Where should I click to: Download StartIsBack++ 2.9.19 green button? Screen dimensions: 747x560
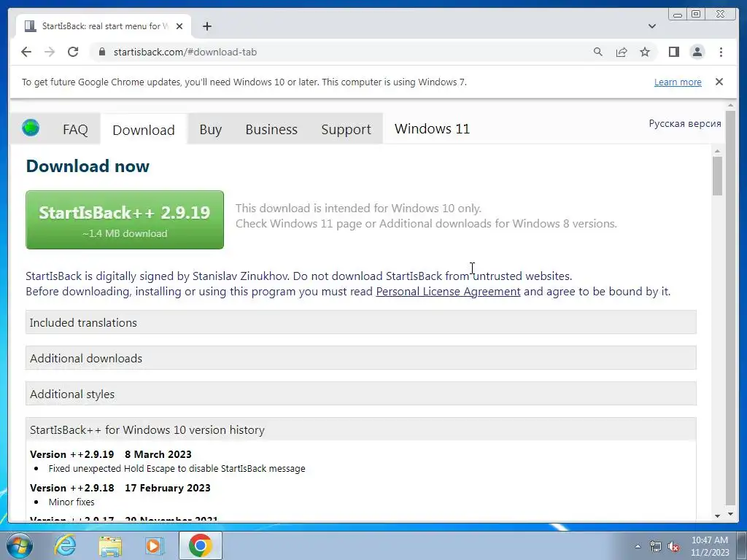(124, 219)
